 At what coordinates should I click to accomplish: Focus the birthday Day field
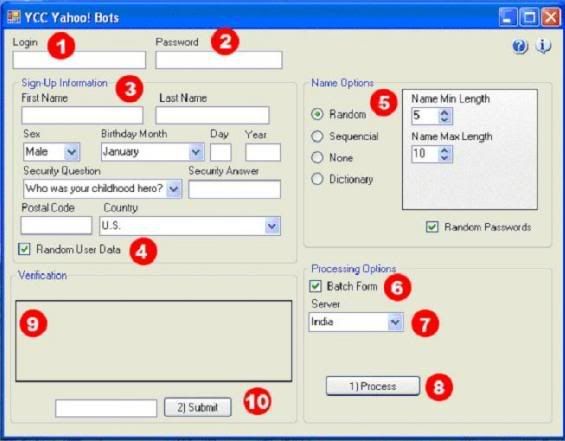pyautogui.click(x=221, y=152)
